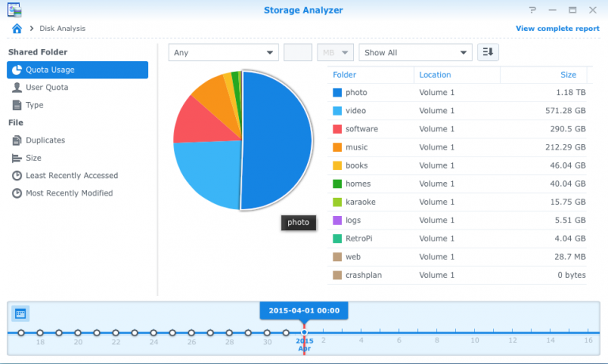Click the crashplan folder name

pos(363,275)
